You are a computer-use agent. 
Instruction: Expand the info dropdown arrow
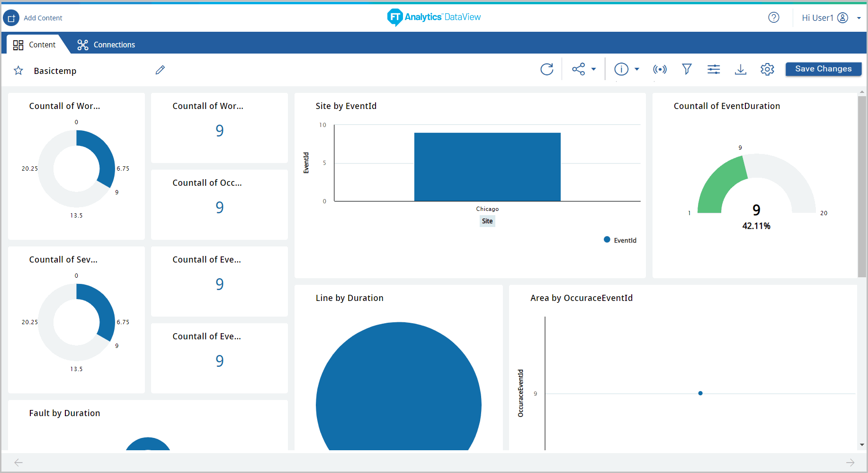click(x=637, y=69)
